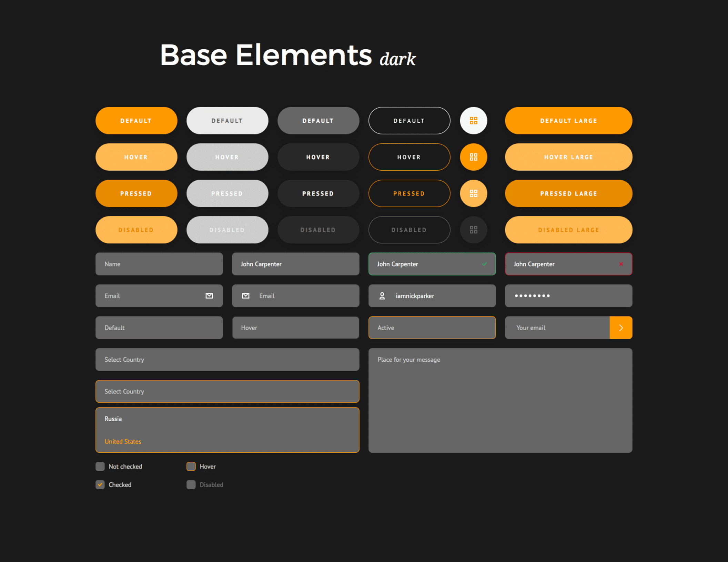Screen dimensions: 728x562
Task: Click the white circular grid icon button
Action: pos(473,121)
